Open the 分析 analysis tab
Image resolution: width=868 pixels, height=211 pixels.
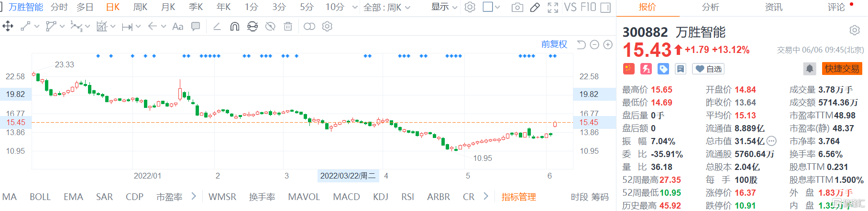(710, 7)
